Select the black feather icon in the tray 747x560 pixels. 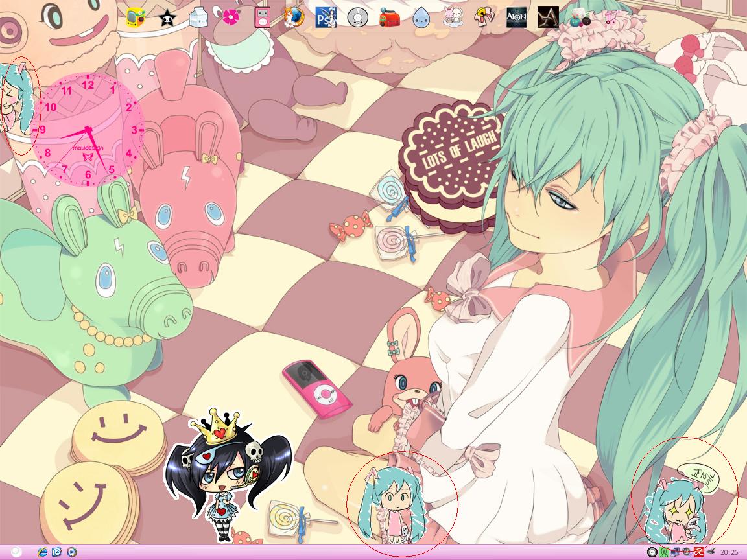pyautogui.click(x=711, y=552)
